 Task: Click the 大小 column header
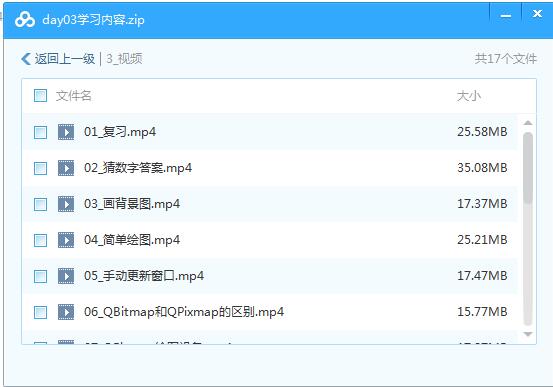(469, 96)
